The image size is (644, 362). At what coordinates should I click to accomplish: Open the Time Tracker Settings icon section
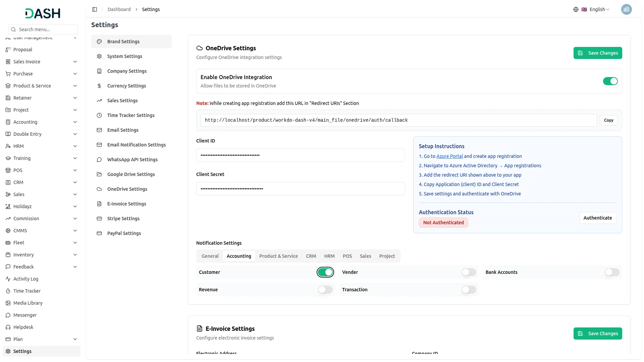coord(99,115)
